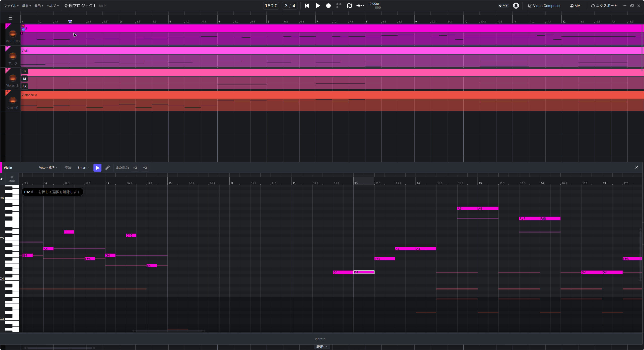Click the C Major key indicator
This screenshot has width=644, height=350.
pos(12,179)
